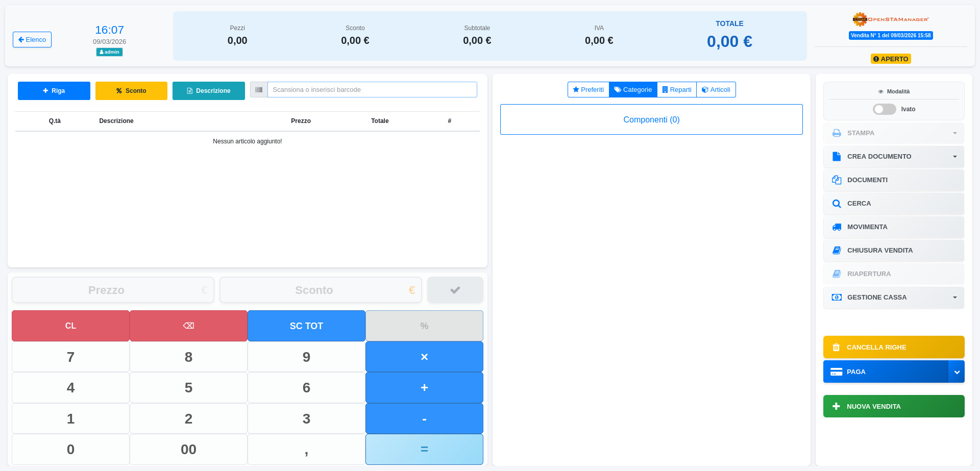Toggle the Ivato mode switch
Viewport: 980px width, 471px height.
[884, 109]
